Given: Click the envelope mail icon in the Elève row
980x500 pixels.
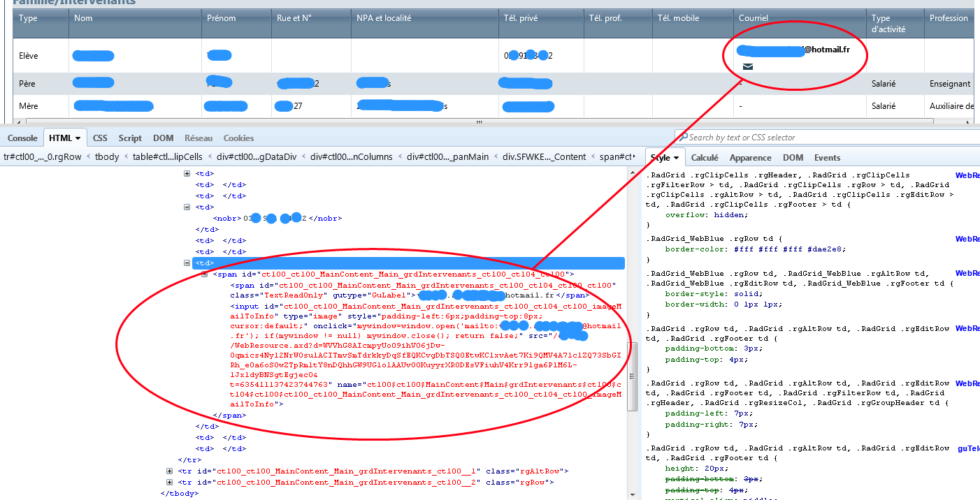Looking at the screenshot, I should [748, 66].
